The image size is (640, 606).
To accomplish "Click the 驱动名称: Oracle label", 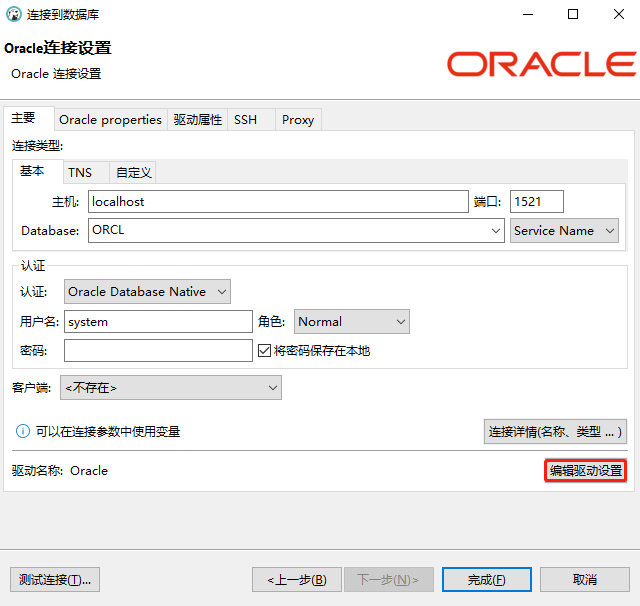I will click(60, 471).
